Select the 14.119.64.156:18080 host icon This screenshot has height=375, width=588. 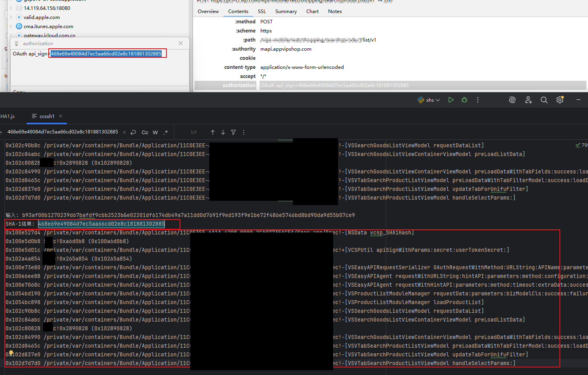[19, 8]
